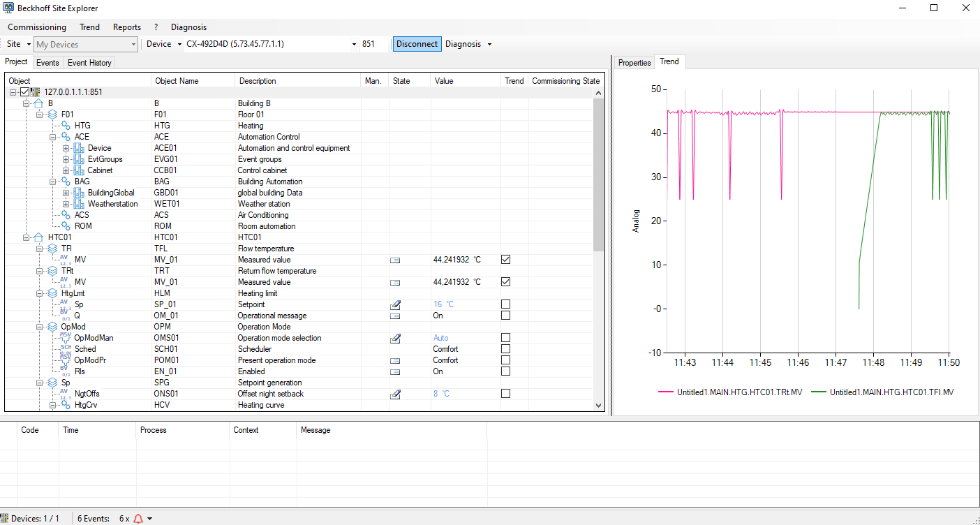Switch to the Properties tab
The height and width of the screenshot is (525, 980).
click(634, 63)
